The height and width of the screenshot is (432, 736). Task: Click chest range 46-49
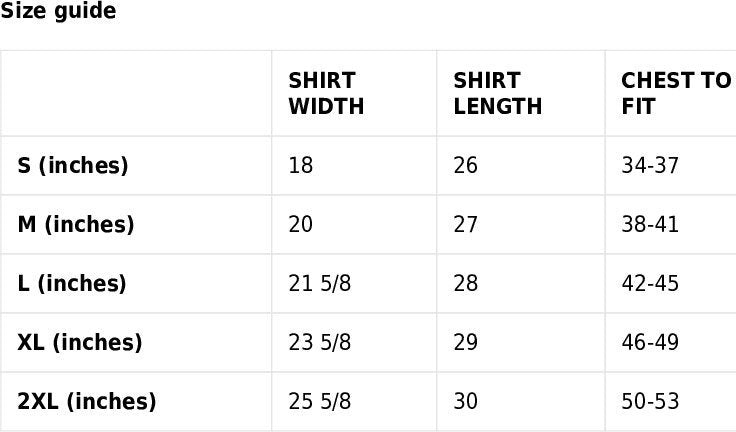tap(650, 342)
